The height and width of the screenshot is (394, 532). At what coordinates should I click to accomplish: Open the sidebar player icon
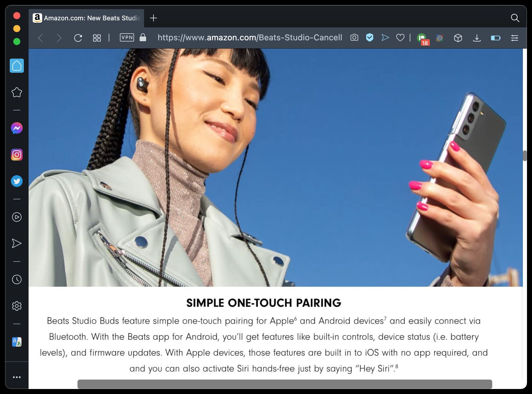pos(17,217)
